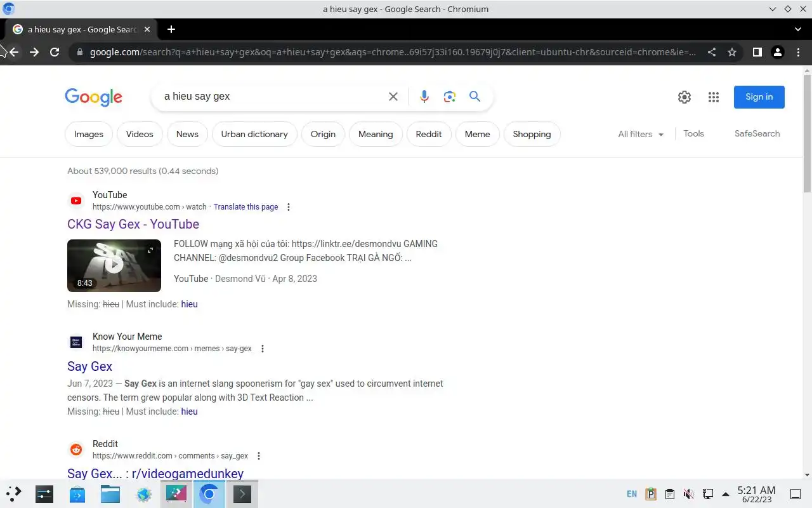The height and width of the screenshot is (508, 812).
Task: Submit search with the magnifying glass icon
Action: pyautogui.click(x=475, y=97)
